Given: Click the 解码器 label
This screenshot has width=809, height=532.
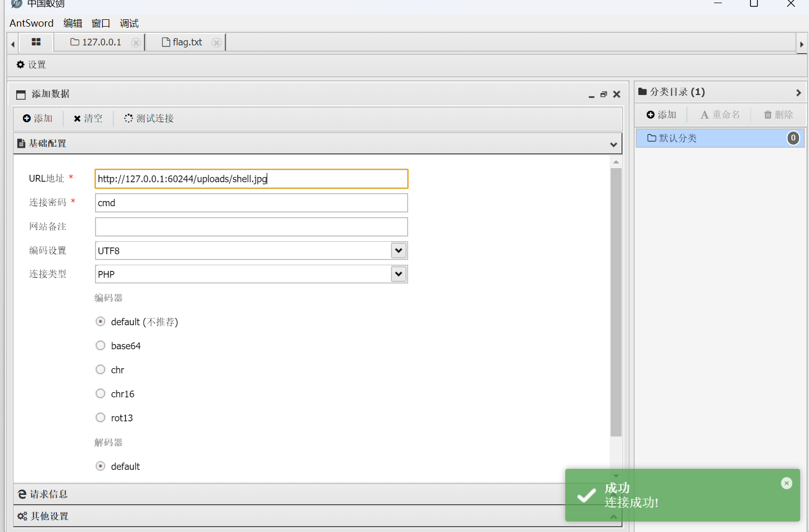Looking at the screenshot, I should (109, 443).
